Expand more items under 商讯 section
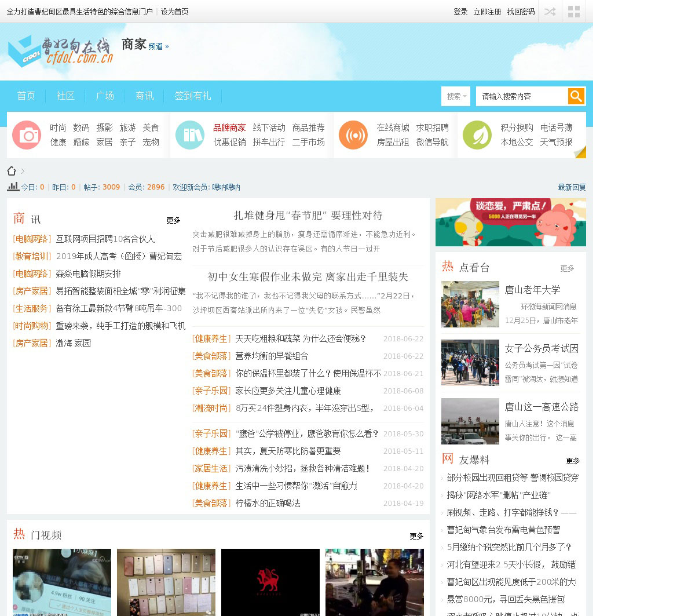 click(x=173, y=220)
